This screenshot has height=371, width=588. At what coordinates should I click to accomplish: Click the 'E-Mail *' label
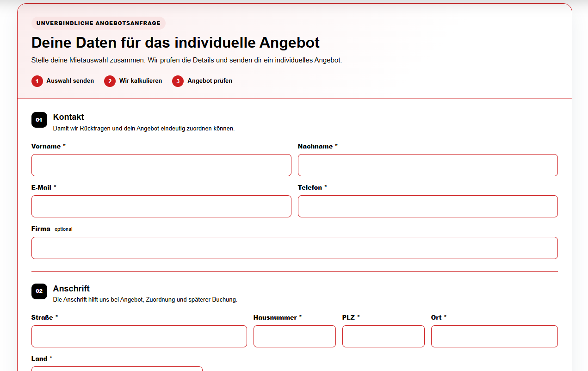pos(44,187)
